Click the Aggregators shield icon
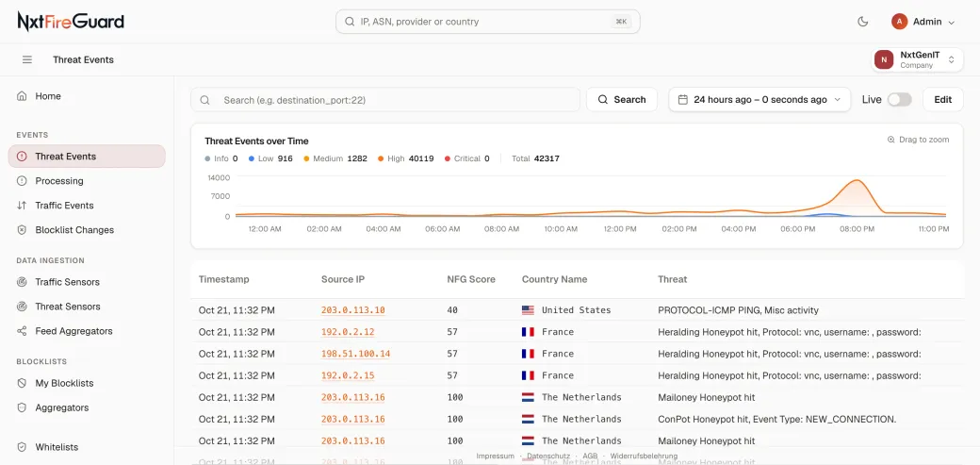Screen dimensions: 980x465 (x=22, y=407)
